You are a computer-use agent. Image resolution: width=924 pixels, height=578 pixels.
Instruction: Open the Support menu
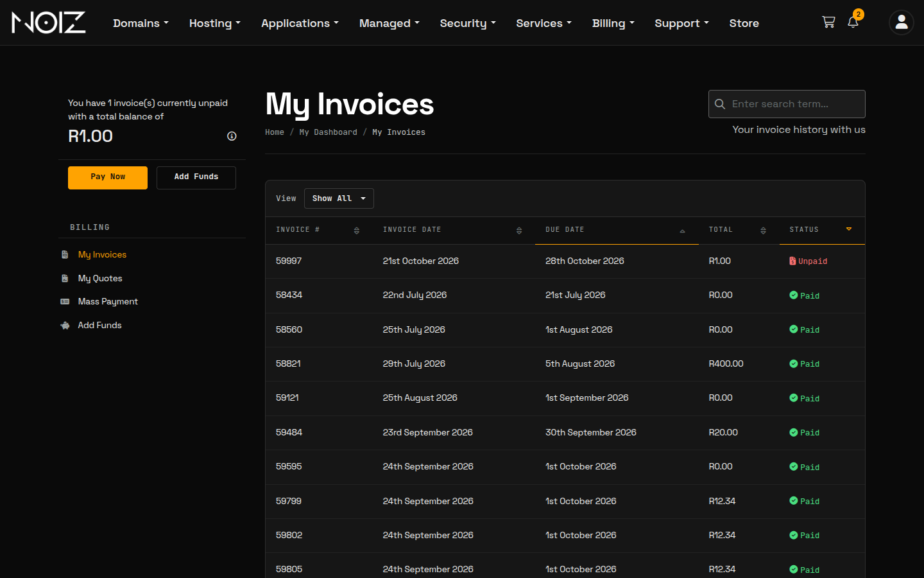(x=681, y=23)
